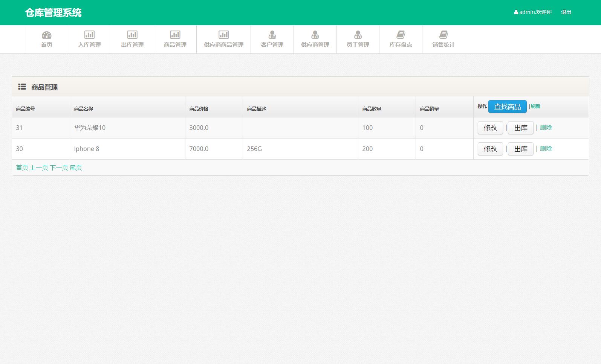This screenshot has width=601, height=364.
Task: Click the 256G description cell
Action: [x=300, y=149]
